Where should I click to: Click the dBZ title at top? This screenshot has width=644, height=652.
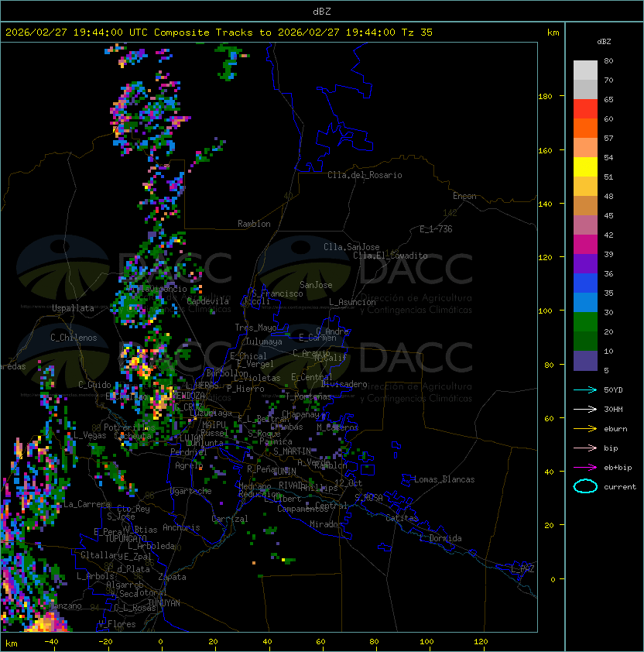(322, 11)
